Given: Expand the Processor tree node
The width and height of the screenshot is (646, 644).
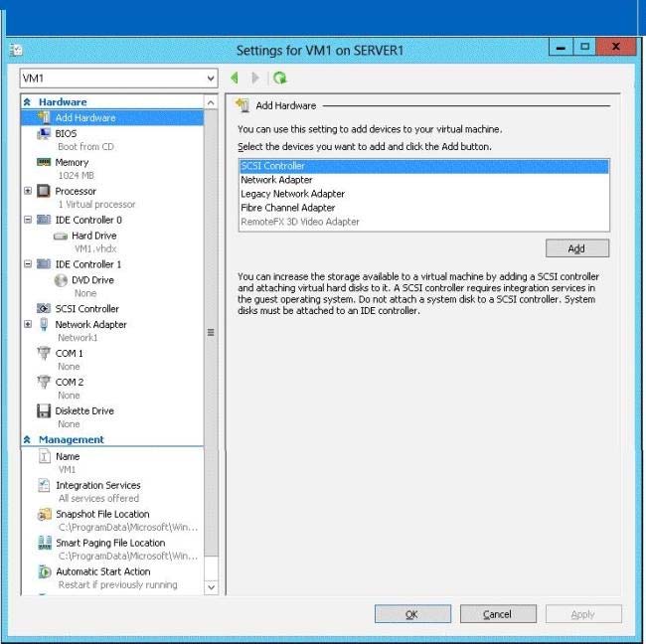Looking at the screenshot, I should point(28,191).
